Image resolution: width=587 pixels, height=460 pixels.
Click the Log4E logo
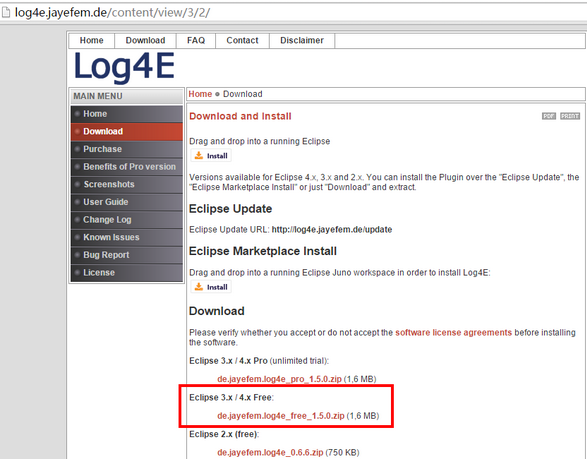coord(124,67)
